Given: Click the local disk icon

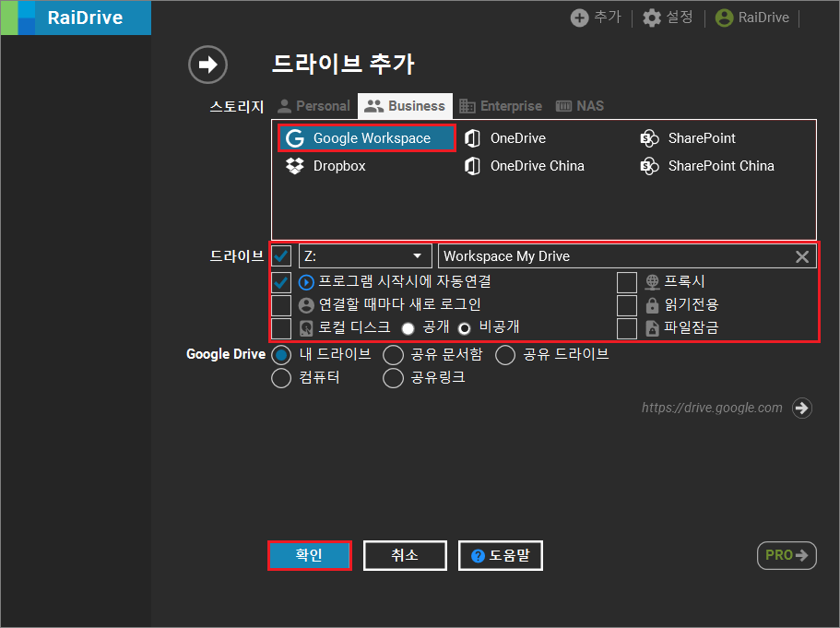Looking at the screenshot, I should pos(306,328).
